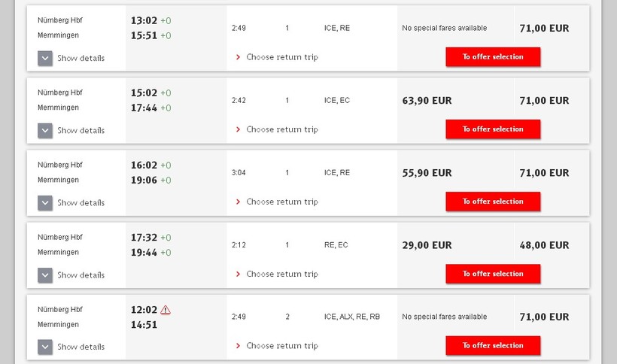Image resolution: width=617 pixels, height=364 pixels.
Task: Select the 63,90 EUR saver fare
Action: pyautogui.click(x=427, y=101)
